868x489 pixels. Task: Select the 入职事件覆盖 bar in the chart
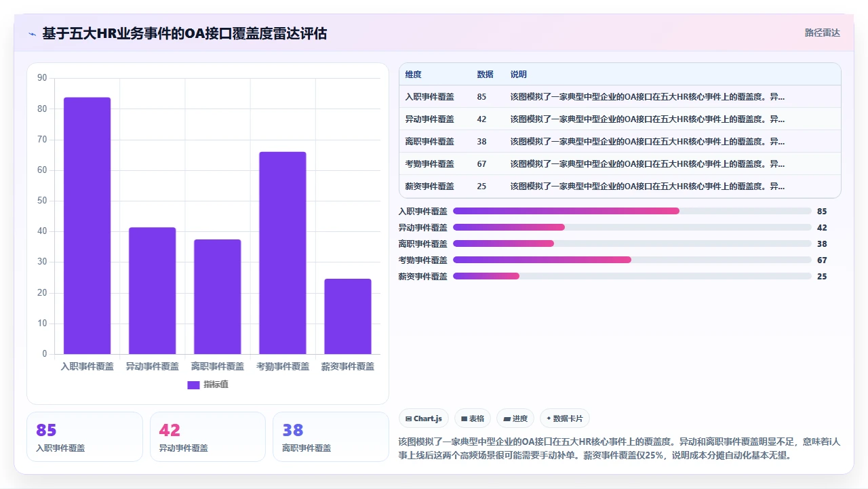pyautogui.click(x=87, y=226)
